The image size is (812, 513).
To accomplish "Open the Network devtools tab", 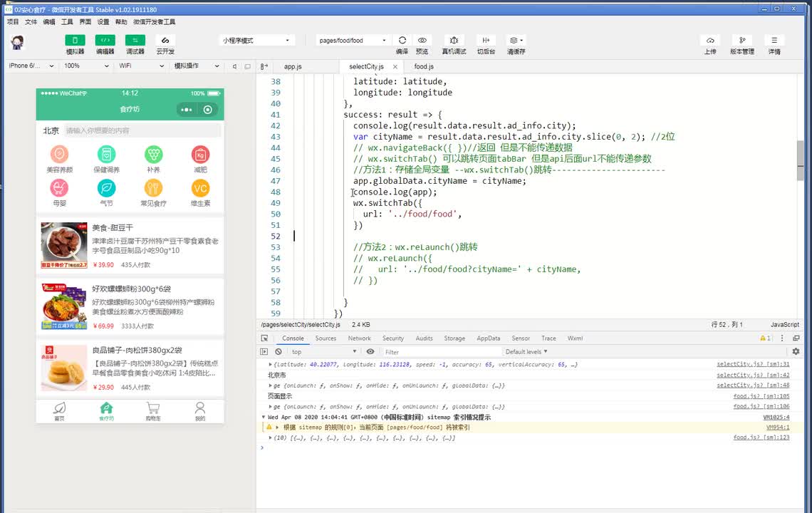I will (359, 338).
